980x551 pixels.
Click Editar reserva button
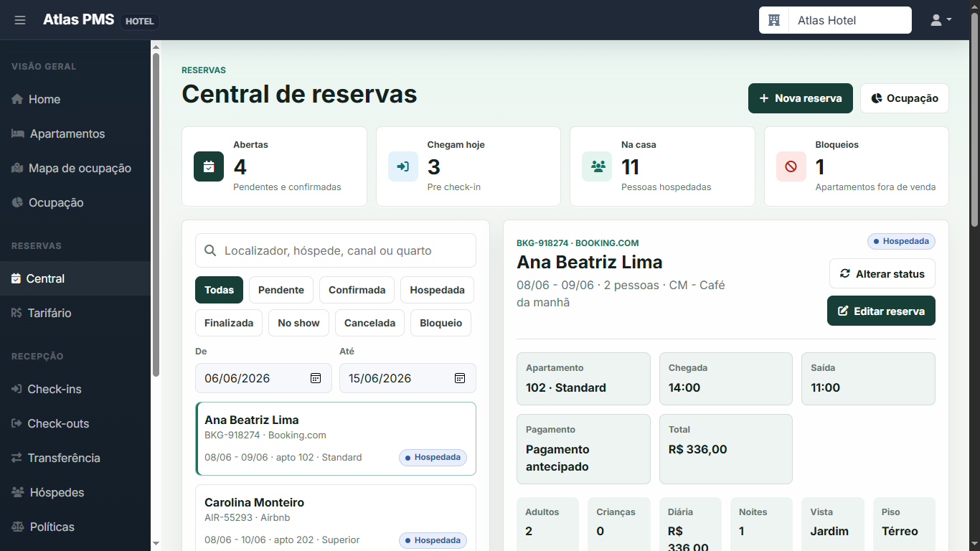click(881, 311)
